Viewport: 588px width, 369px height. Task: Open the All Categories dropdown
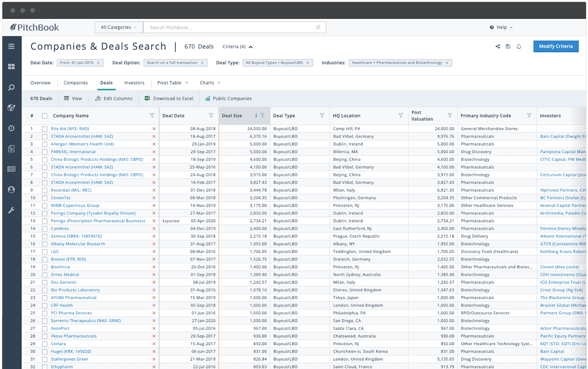tap(119, 27)
